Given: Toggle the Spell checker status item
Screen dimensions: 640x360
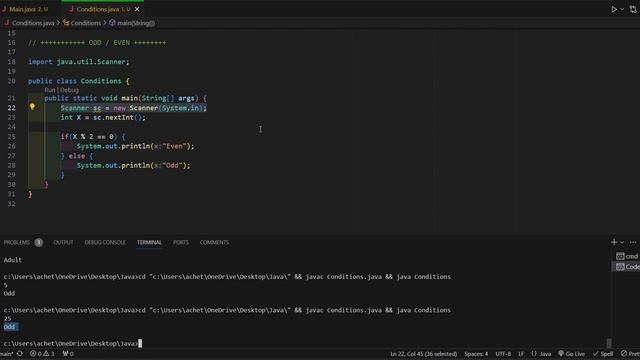Looking at the screenshot, I should click(603, 354).
